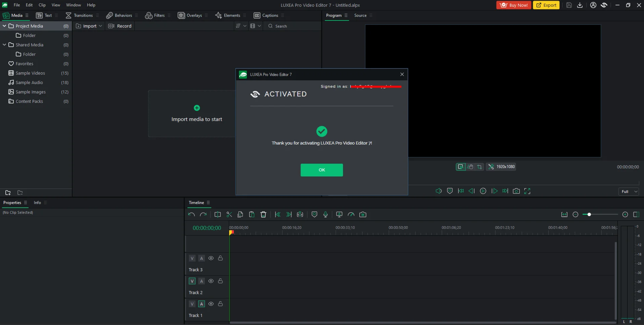Select the scissors cut tool

click(x=229, y=214)
